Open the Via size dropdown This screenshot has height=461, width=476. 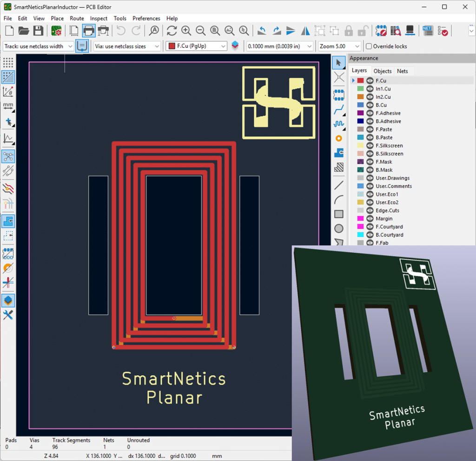(127, 46)
